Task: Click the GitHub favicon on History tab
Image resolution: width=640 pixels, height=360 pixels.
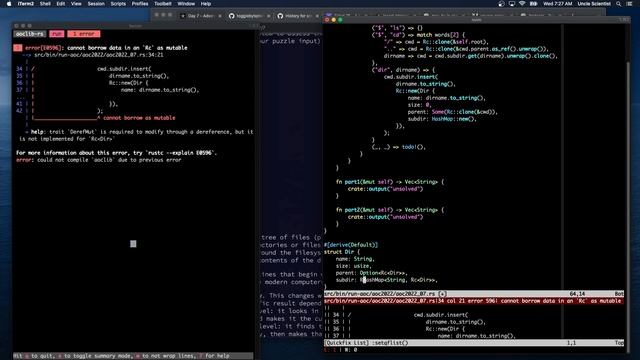Action: [280, 16]
